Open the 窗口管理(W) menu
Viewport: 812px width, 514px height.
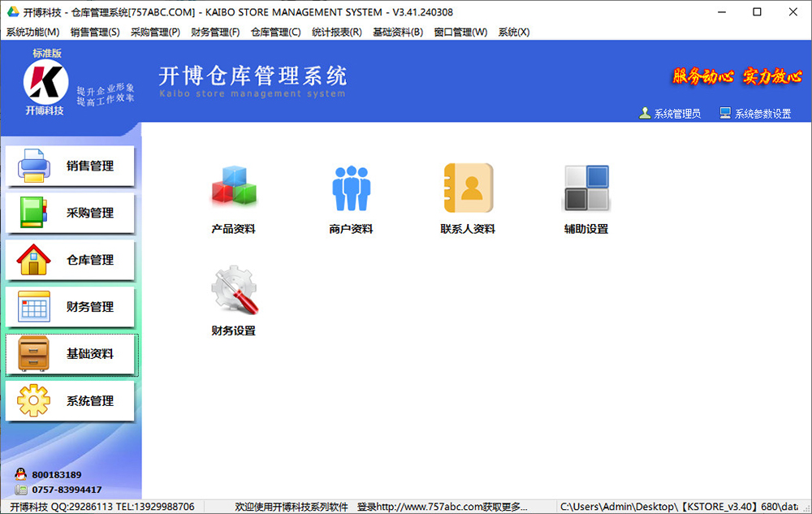click(x=461, y=32)
